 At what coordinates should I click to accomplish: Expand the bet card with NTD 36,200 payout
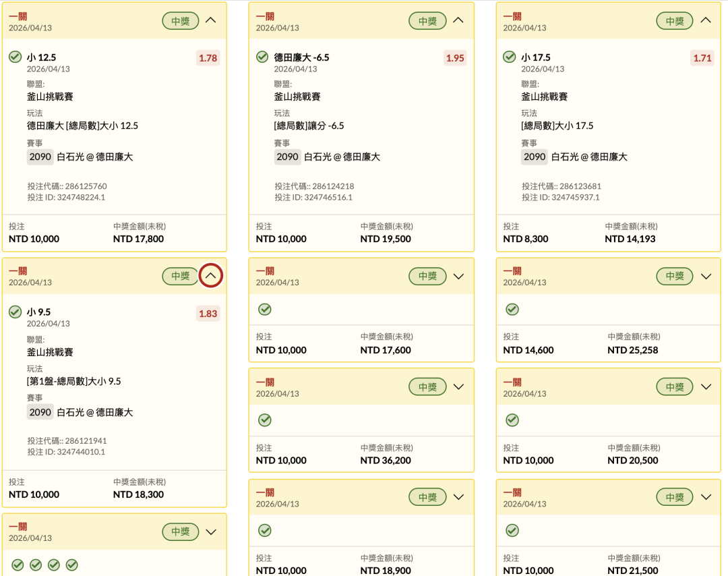tap(458, 387)
